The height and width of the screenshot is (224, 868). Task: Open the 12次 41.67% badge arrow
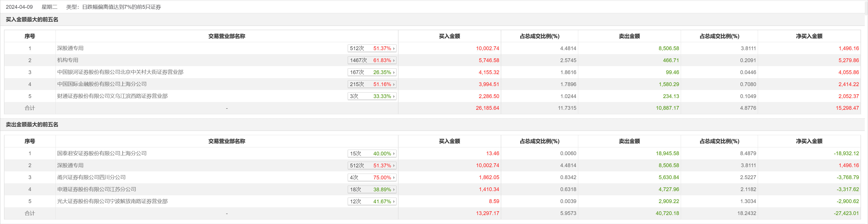point(393,202)
